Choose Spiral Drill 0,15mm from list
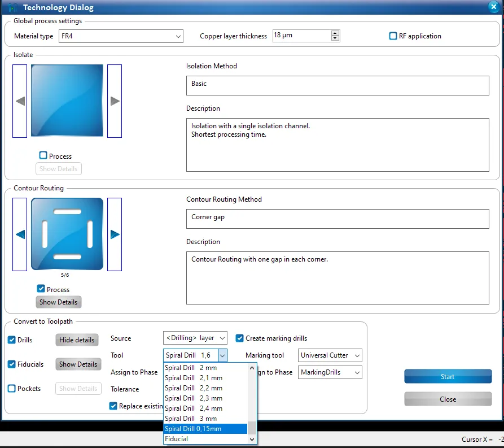This screenshot has height=448, width=504. pyautogui.click(x=205, y=429)
